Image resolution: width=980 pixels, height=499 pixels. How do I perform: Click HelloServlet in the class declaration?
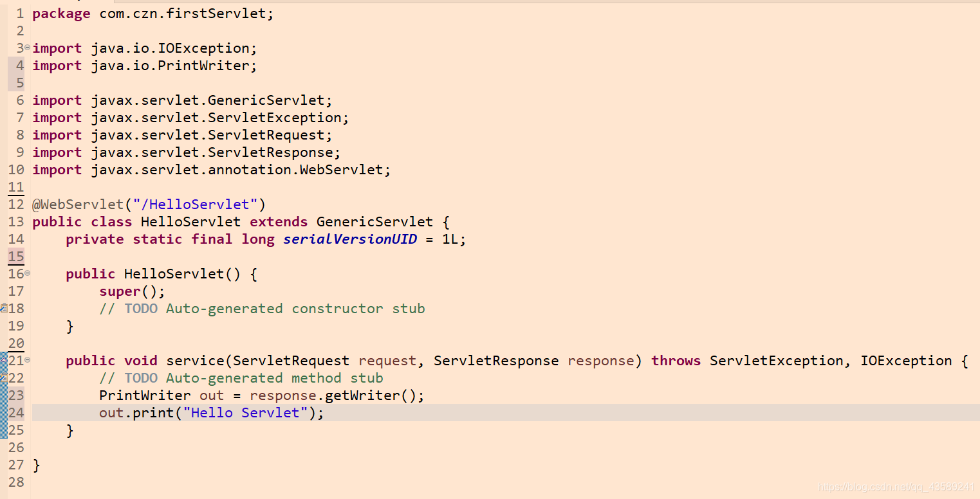click(x=191, y=222)
